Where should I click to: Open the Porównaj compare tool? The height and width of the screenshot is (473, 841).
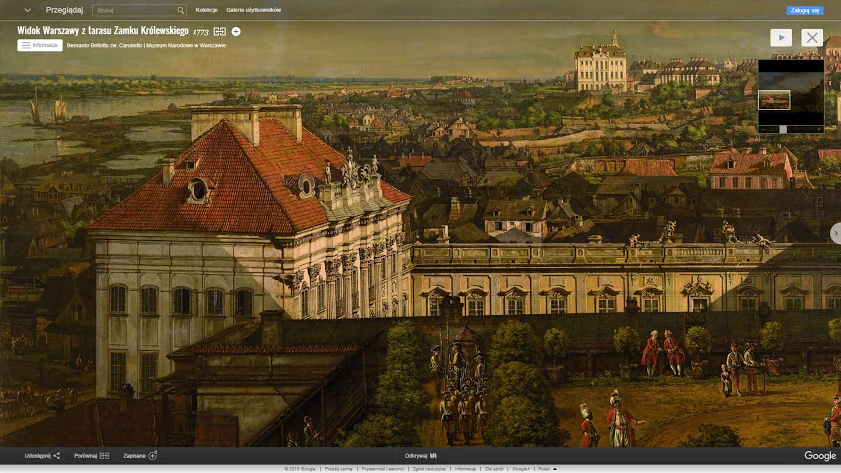pyautogui.click(x=91, y=456)
